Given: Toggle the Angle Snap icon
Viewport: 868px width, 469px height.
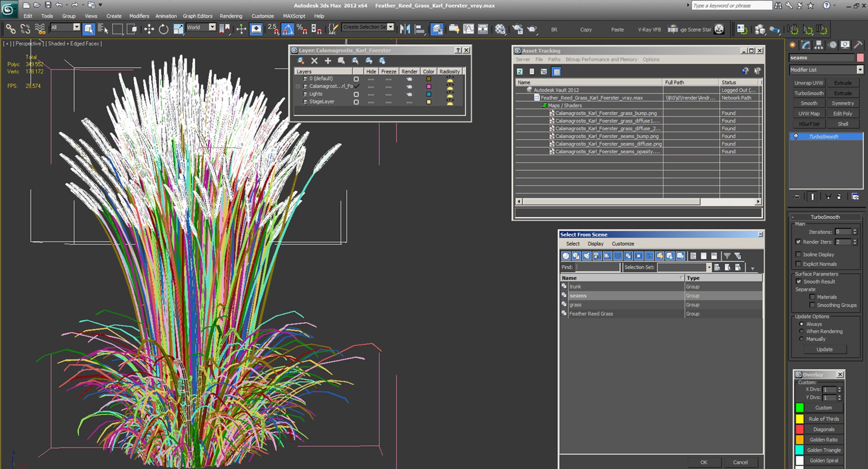Looking at the screenshot, I should tap(288, 29).
